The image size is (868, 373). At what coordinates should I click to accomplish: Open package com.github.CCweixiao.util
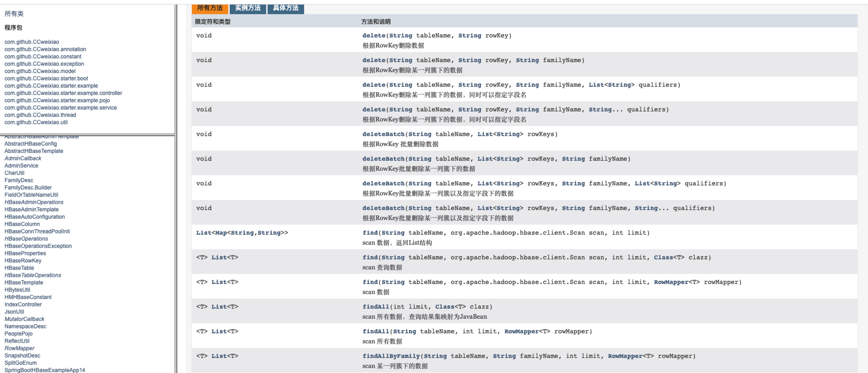coord(36,122)
